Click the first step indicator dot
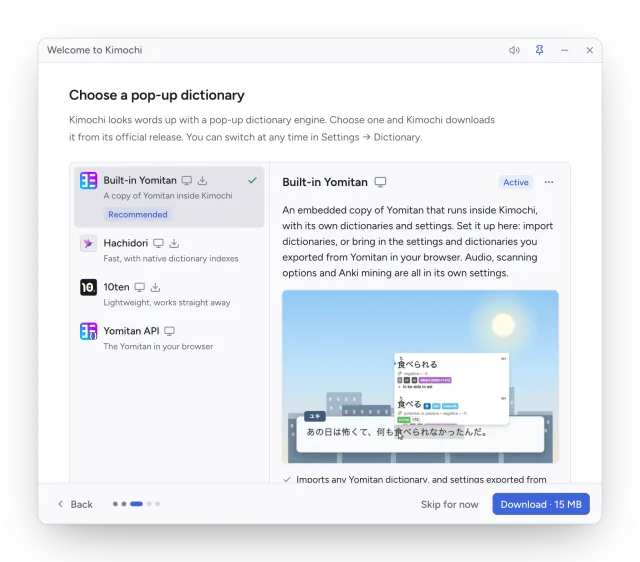This screenshot has width=640, height=562. click(x=115, y=504)
